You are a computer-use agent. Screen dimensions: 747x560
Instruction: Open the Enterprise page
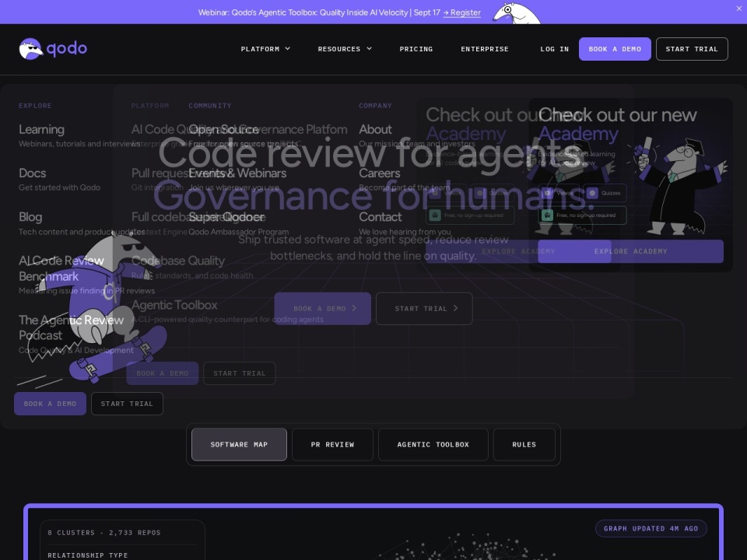click(x=485, y=49)
